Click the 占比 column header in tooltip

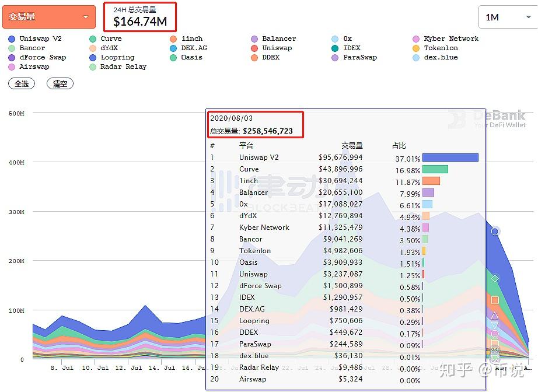pyautogui.click(x=399, y=146)
